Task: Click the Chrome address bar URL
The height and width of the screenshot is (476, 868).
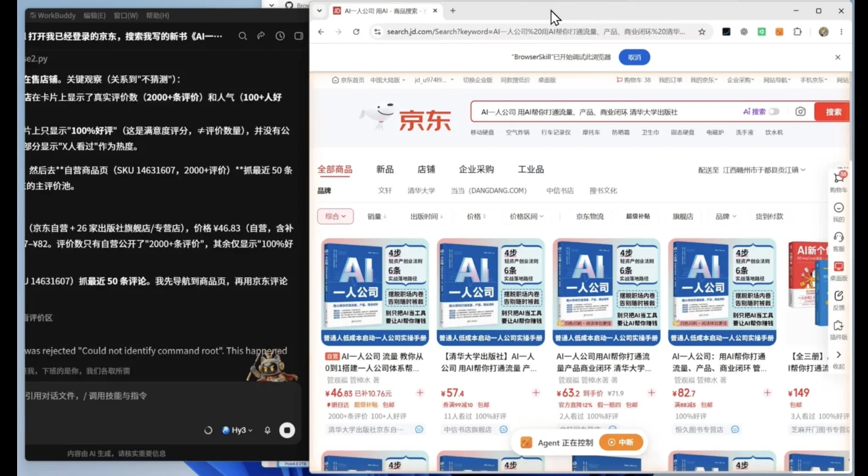Action: [x=536, y=32]
